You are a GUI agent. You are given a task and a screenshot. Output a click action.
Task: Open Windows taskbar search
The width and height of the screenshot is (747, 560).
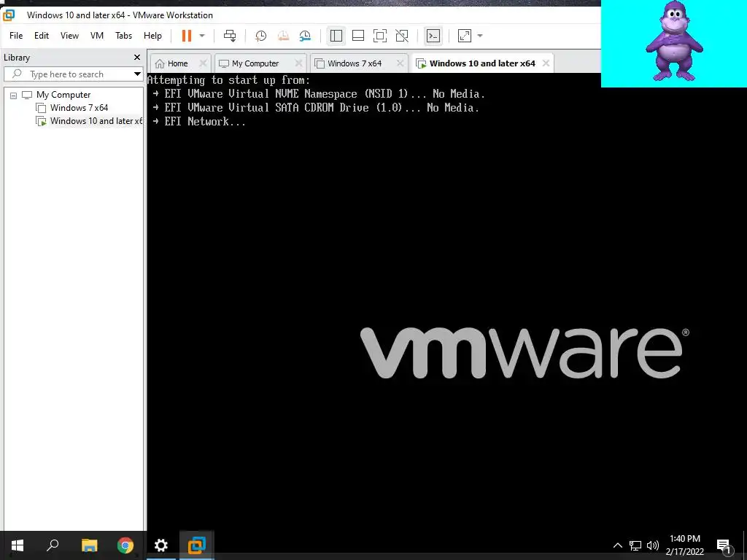[53, 545]
